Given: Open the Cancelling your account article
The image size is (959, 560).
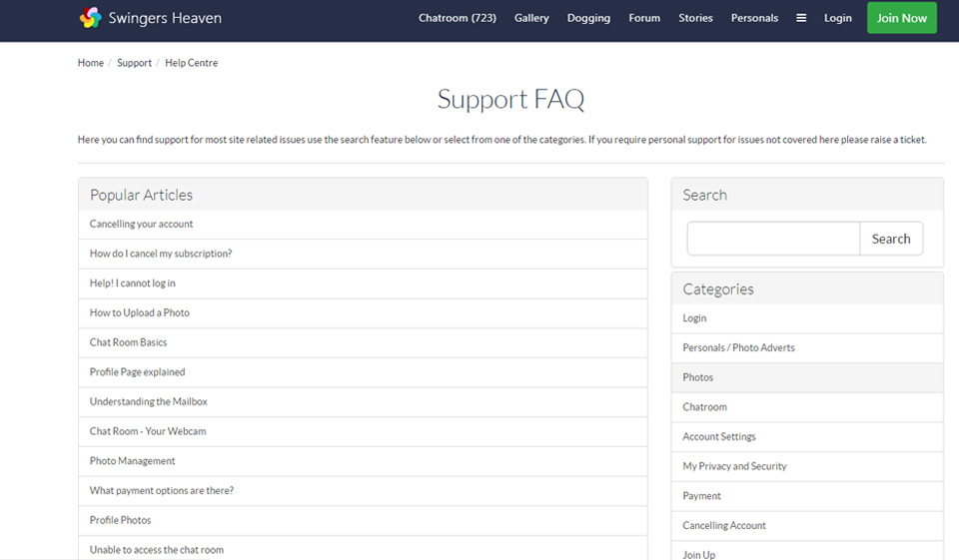Looking at the screenshot, I should pyautogui.click(x=142, y=225).
